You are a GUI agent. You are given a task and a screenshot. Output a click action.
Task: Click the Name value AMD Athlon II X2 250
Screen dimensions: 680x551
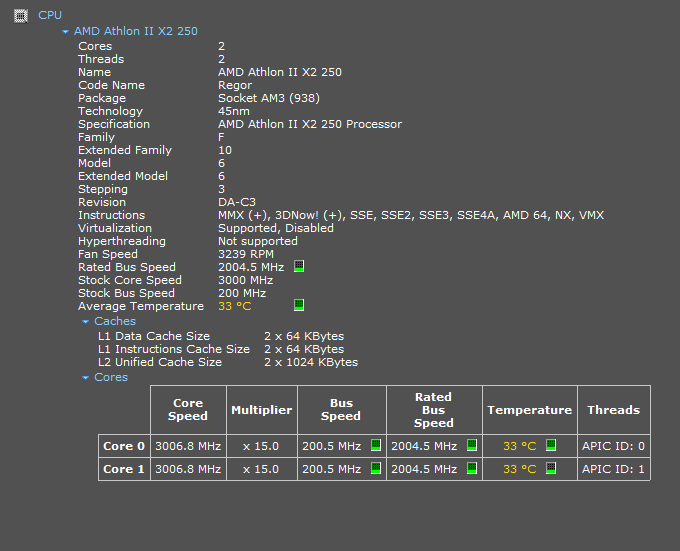tap(280, 72)
